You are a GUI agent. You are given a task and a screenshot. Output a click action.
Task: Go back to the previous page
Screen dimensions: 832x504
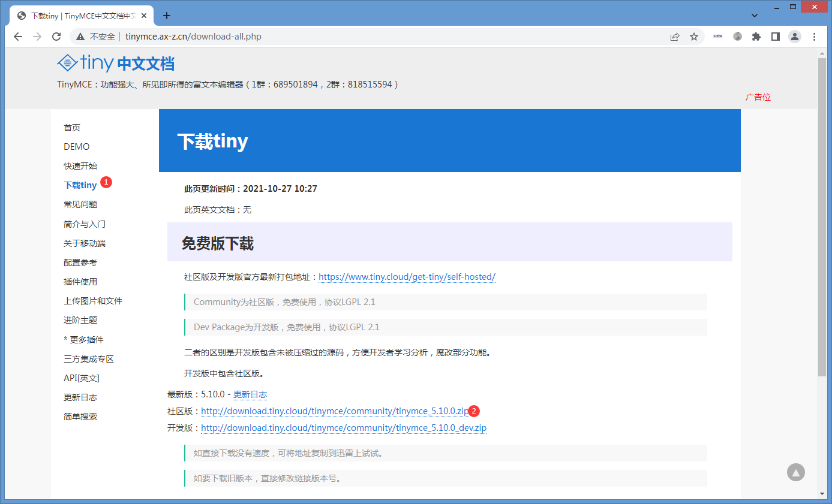point(18,37)
